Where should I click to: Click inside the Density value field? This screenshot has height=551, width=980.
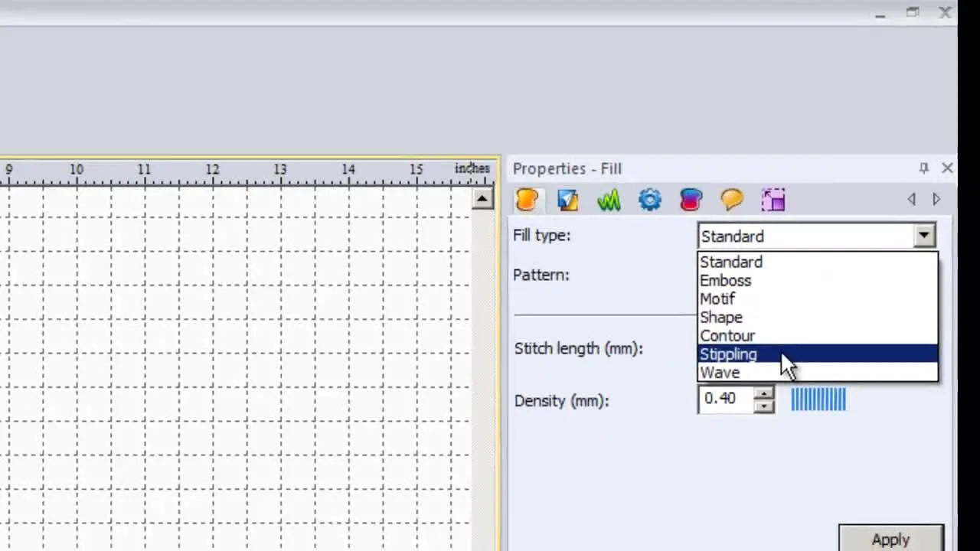pos(724,399)
